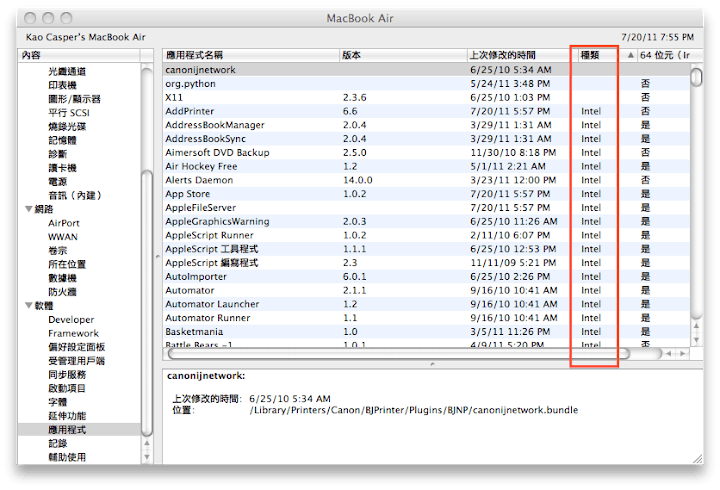
Task: Select Framework in the sidebar
Action: pyautogui.click(x=73, y=333)
